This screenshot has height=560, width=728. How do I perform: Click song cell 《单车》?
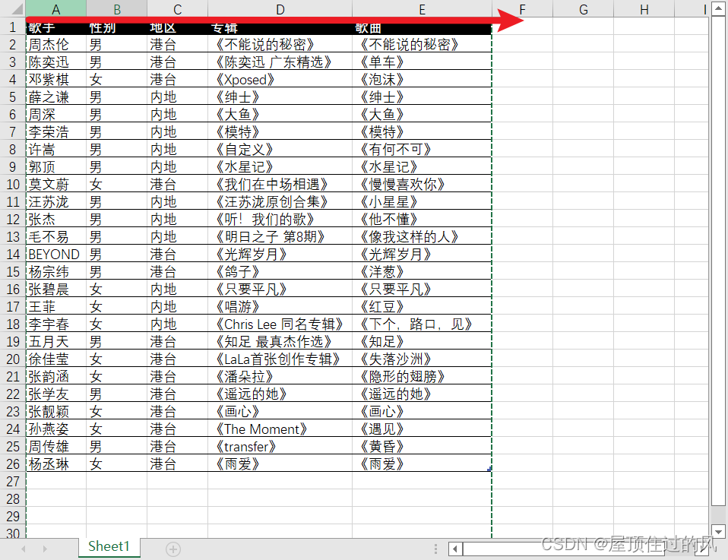coord(422,62)
